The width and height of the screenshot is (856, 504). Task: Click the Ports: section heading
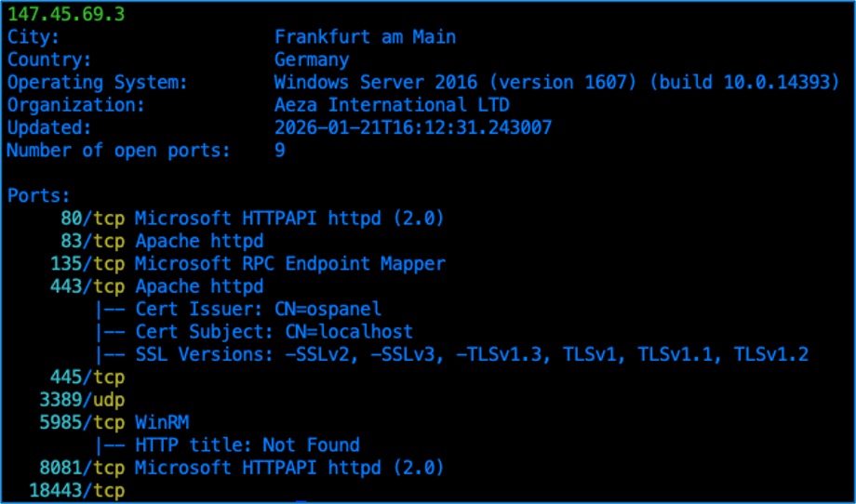[x=39, y=196]
